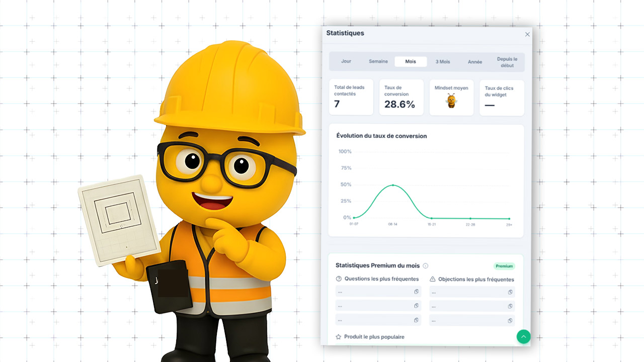Click the green scroll-to-top chevron button

pyautogui.click(x=524, y=336)
